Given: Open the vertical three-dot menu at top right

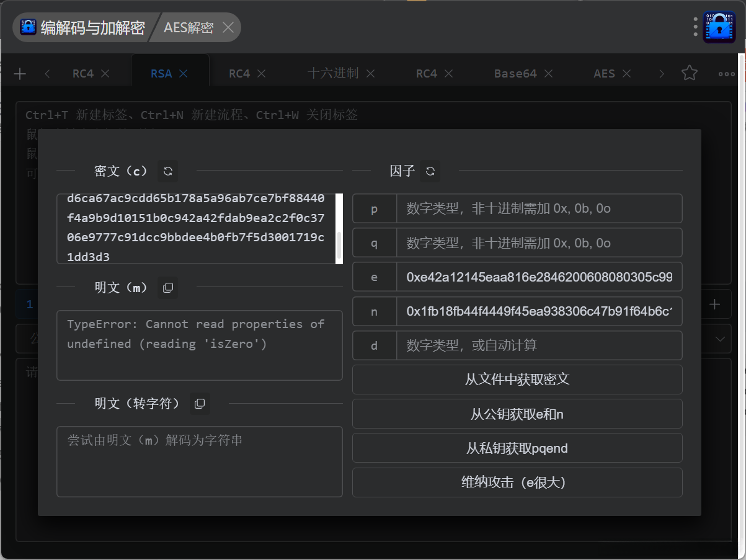Looking at the screenshot, I should pos(695,27).
